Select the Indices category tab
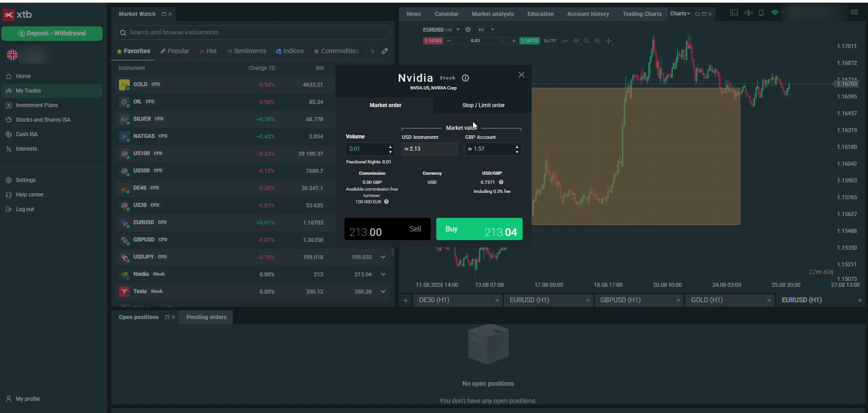The width and height of the screenshot is (868, 413). coord(290,51)
